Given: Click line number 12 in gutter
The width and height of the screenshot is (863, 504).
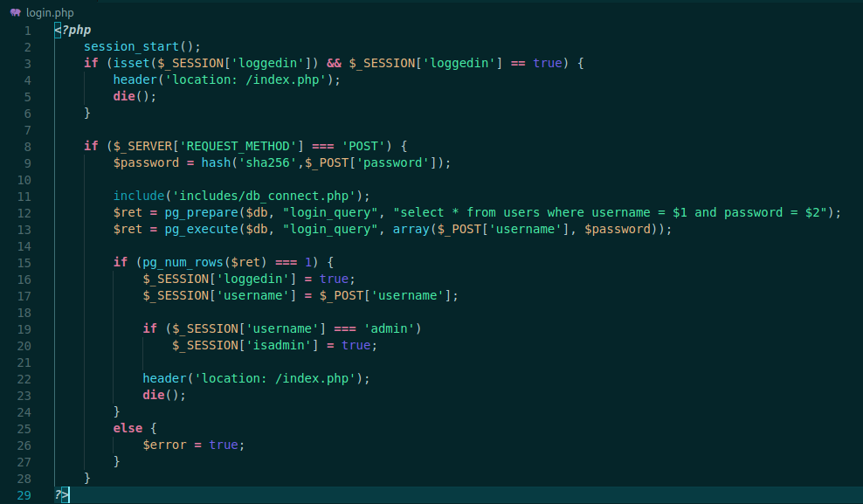Looking at the screenshot, I should point(24,213).
